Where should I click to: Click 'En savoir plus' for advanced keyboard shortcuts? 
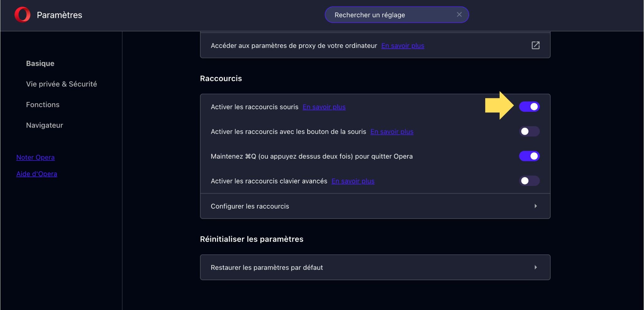353,181
